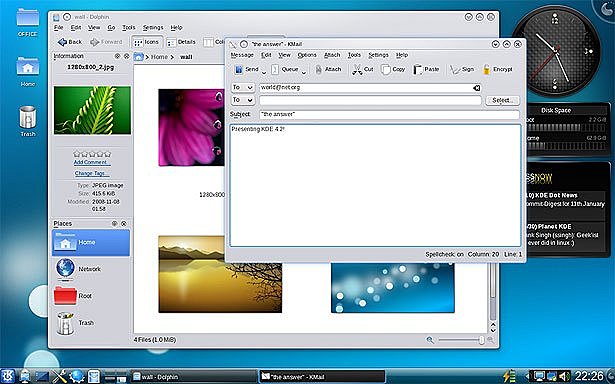Screen dimensions: 615x384
Task: Open Root folder in Places panel
Action: click(91, 296)
